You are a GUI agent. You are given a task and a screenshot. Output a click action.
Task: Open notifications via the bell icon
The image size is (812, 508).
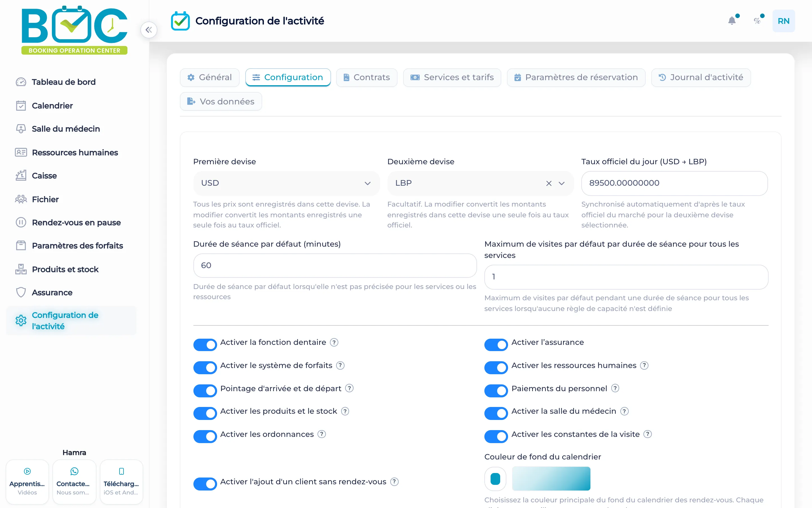pos(732,21)
